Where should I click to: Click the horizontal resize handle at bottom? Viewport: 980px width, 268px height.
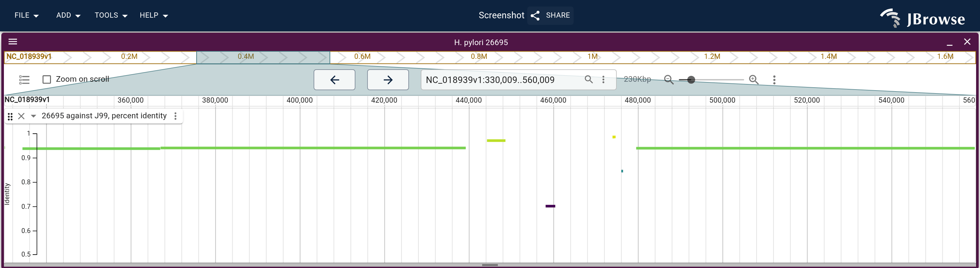point(490,265)
